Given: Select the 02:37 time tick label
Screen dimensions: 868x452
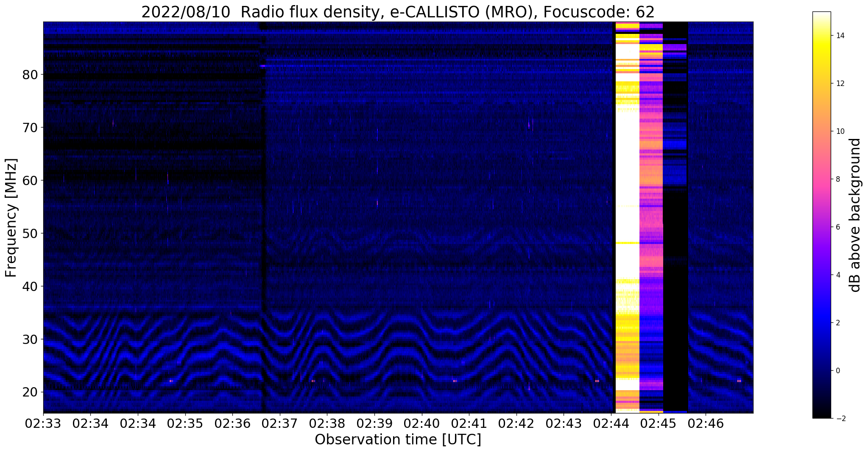Looking at the screenshot, I should pyautogui.click(x=280, y=423).
